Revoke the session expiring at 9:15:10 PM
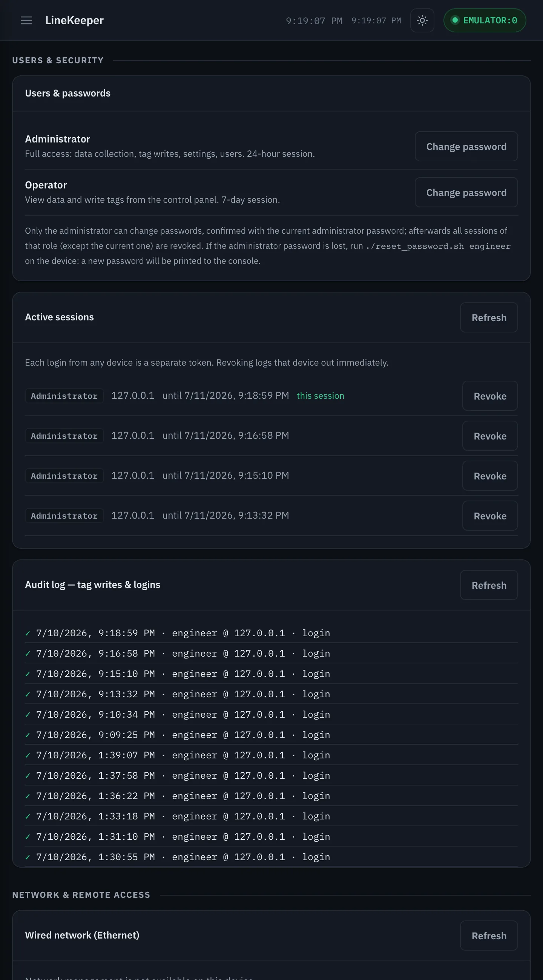 (490, 476)
